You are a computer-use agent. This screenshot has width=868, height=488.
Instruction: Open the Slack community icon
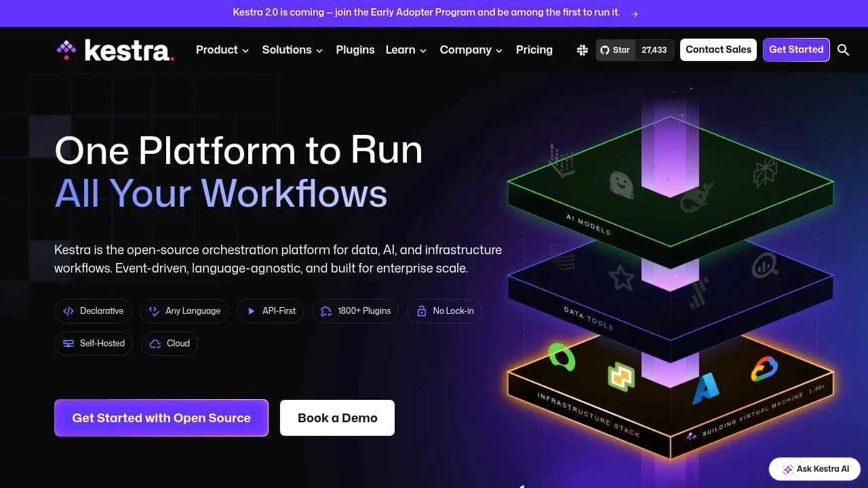click(x=582, y=50)
